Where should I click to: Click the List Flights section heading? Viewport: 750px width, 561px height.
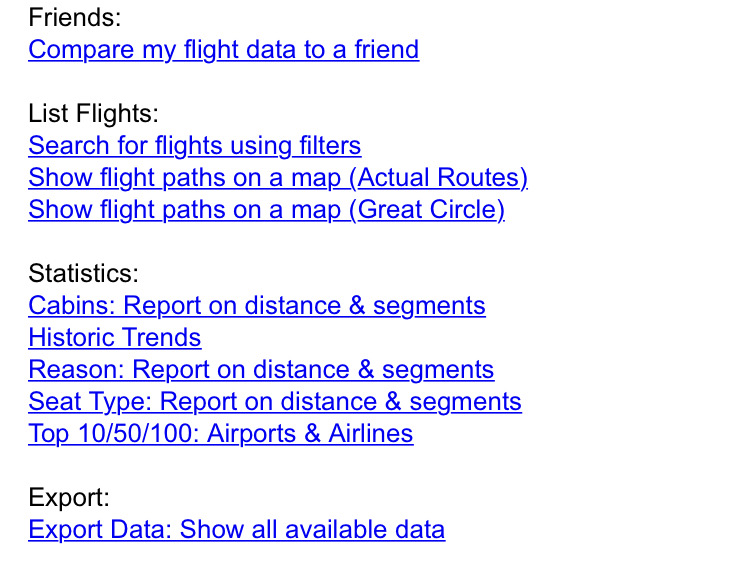93,113
